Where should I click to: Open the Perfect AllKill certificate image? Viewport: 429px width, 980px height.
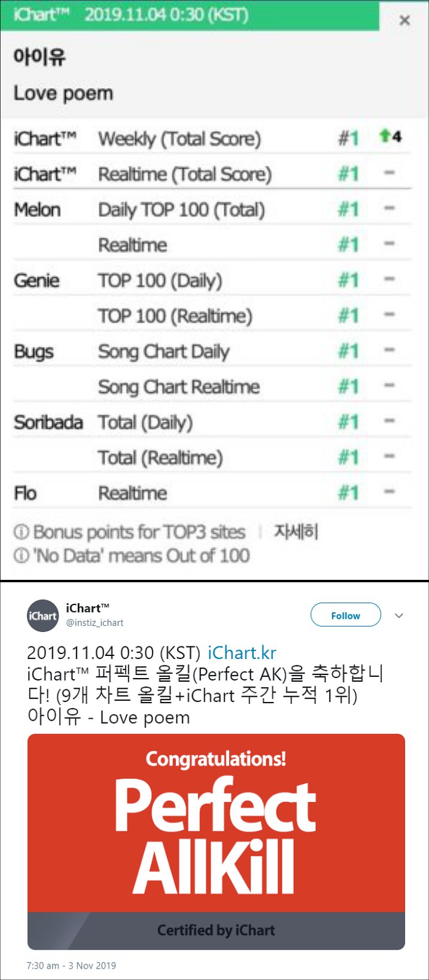click(216, 842)
